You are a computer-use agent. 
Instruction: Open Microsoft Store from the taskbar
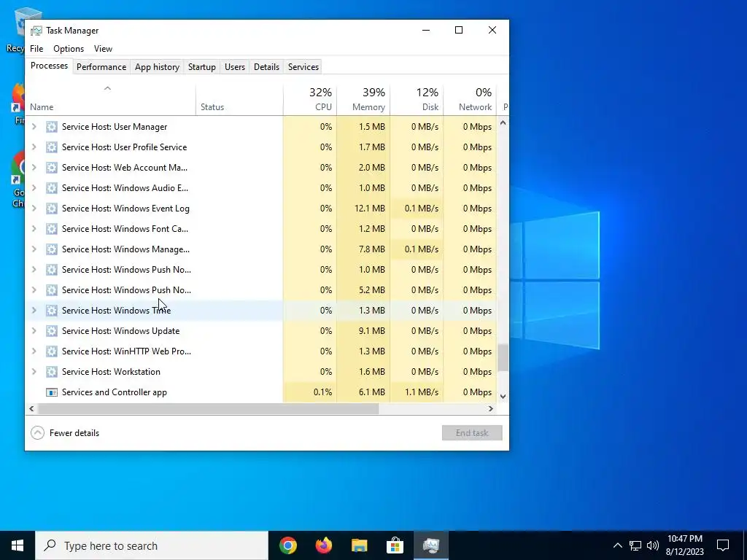(x=395, y=545)
